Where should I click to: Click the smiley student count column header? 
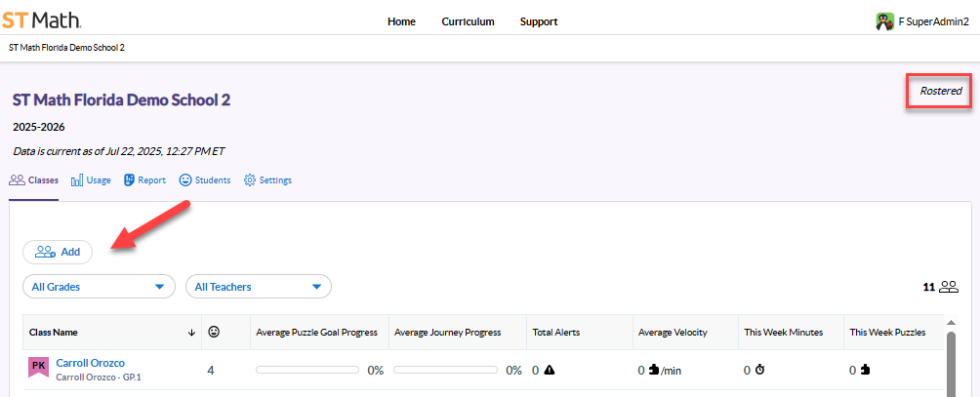click(x=214, y=333)
